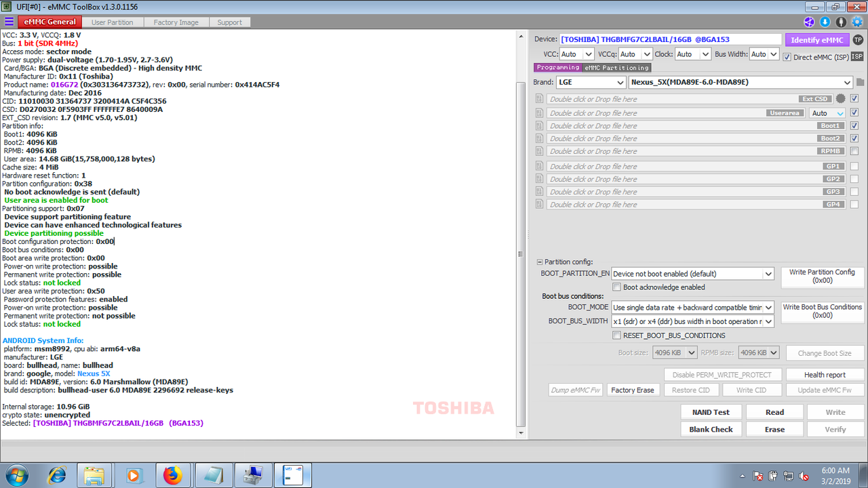The image size is (868, 488).
Task: Click the Read button
Action: pyautogui.click(x=774, y=412)
